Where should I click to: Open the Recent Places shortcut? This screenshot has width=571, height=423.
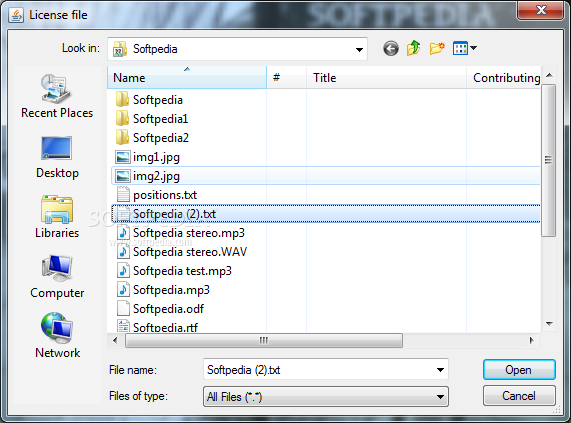point(57,96)
